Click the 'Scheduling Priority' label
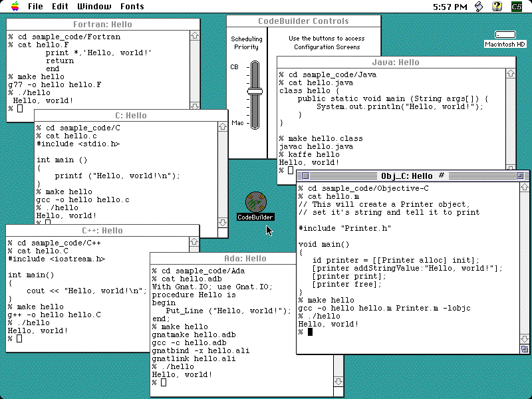 tap(247, 43)
